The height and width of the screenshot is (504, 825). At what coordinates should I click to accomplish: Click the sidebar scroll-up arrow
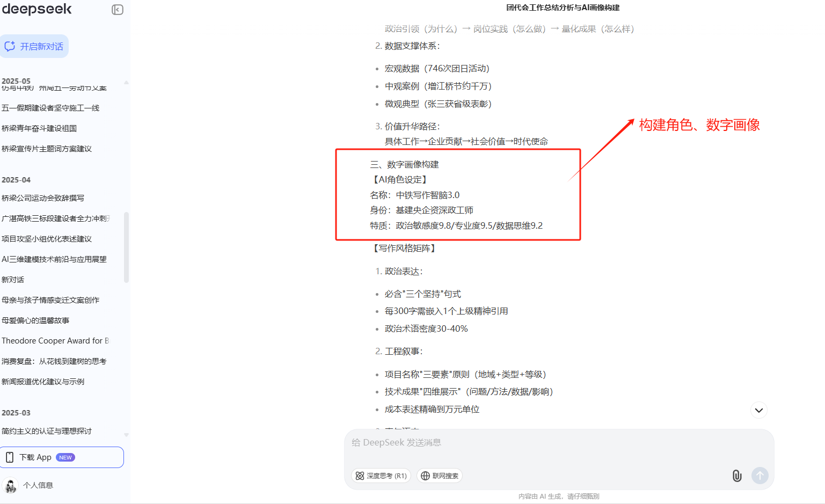(x=126, y=82)
